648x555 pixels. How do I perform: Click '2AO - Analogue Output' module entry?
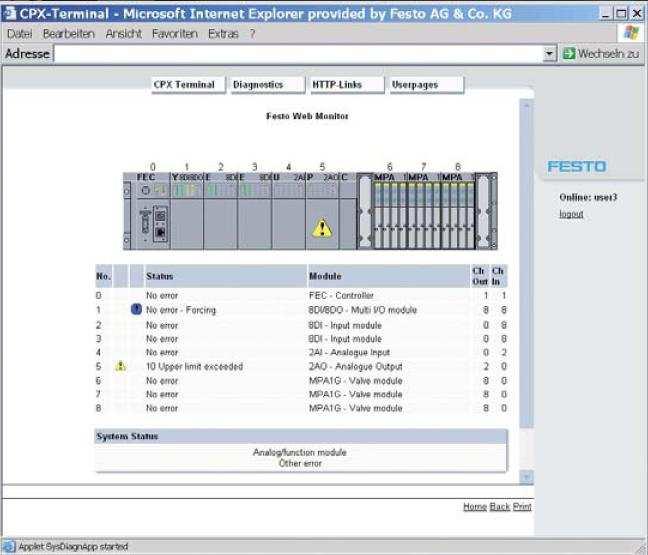point(355,367)
